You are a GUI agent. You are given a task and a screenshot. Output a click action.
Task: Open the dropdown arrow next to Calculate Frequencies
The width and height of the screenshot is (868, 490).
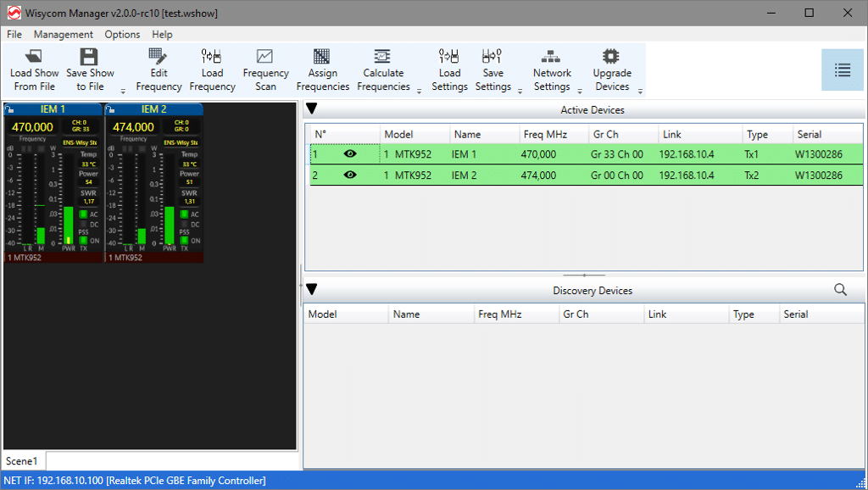click(x=419, y=89)
